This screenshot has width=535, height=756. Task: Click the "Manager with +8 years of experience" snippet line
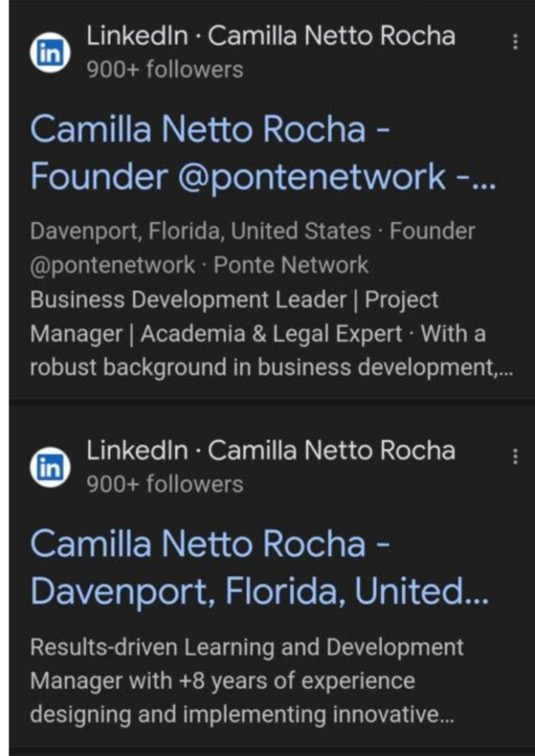tap(222, 681)
